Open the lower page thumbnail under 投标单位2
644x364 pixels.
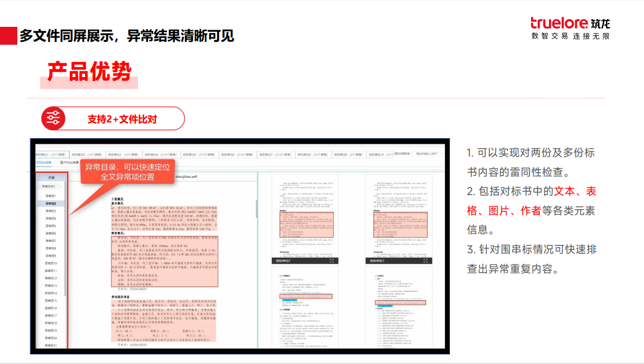click(305, 308)
